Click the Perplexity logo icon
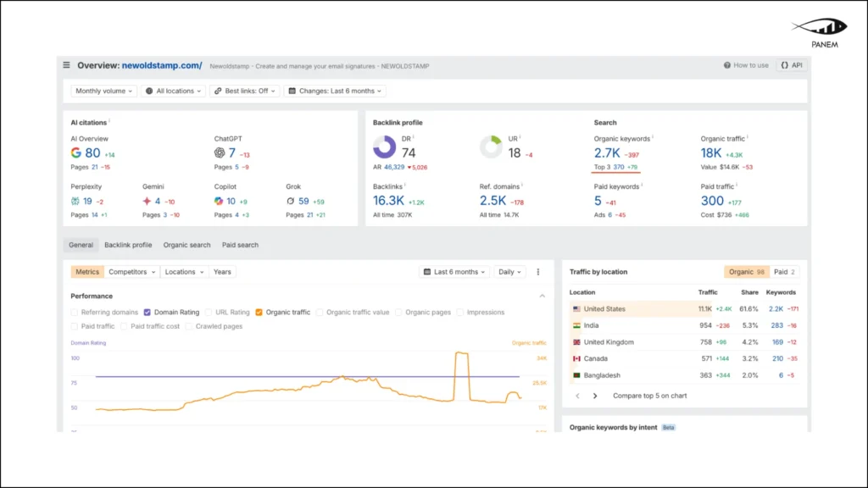This screenshot has width=868, height=488. [75, 202]
